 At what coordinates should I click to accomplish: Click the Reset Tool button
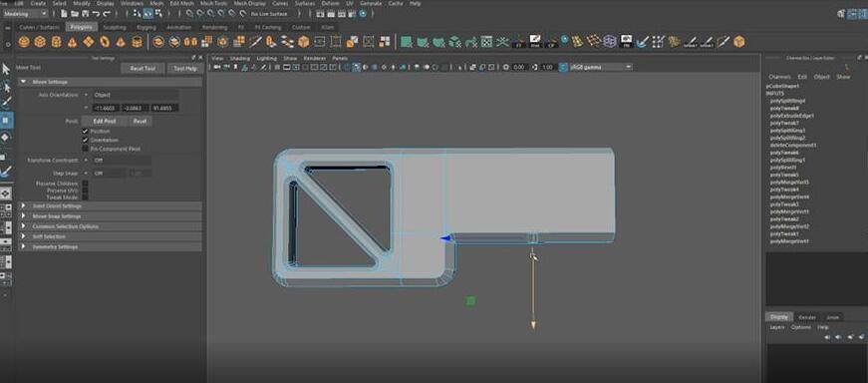click(x=143, y=68)
